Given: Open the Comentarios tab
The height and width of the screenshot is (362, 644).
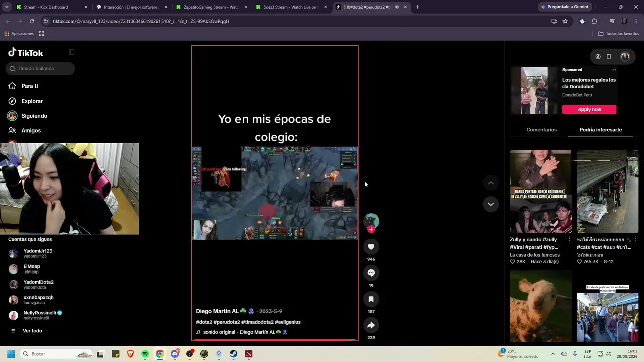Looking at the screenshot, I should pyautogui.click(x=541, y=130).
